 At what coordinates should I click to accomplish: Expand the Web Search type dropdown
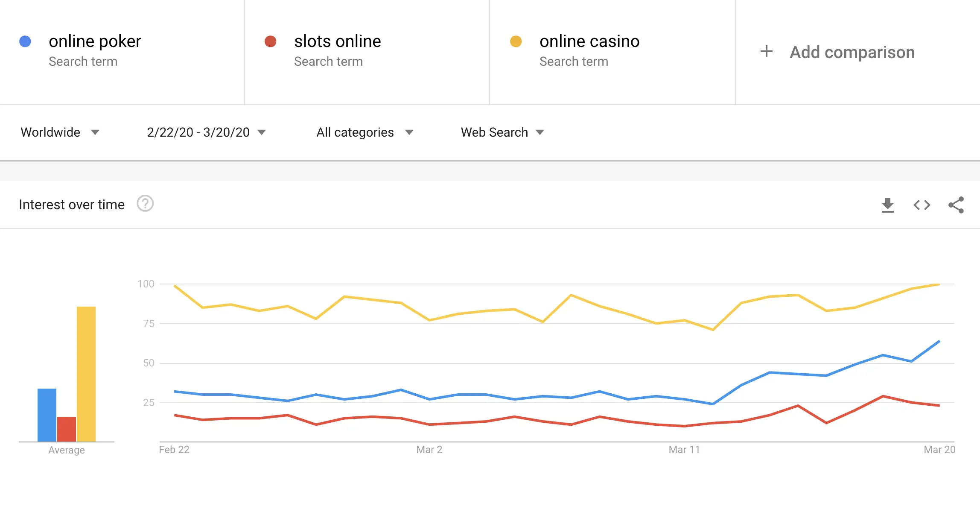(502, 132)
